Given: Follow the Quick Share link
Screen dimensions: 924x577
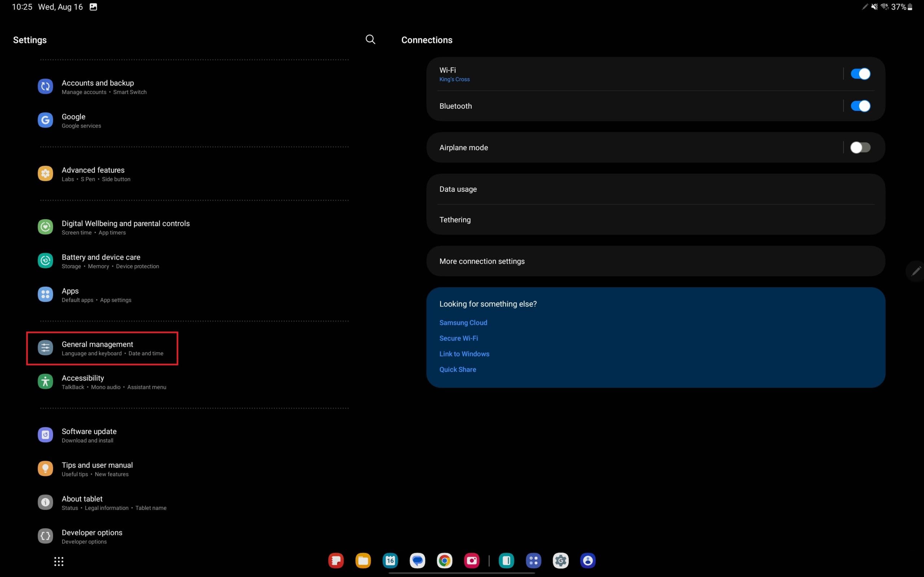Looking at the screenshot, I should [458, 369].
